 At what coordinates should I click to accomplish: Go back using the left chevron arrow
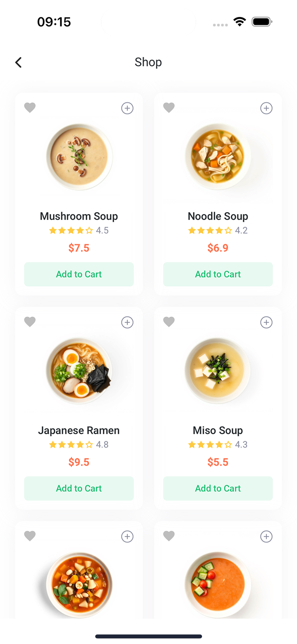click(x=18, y=62)
